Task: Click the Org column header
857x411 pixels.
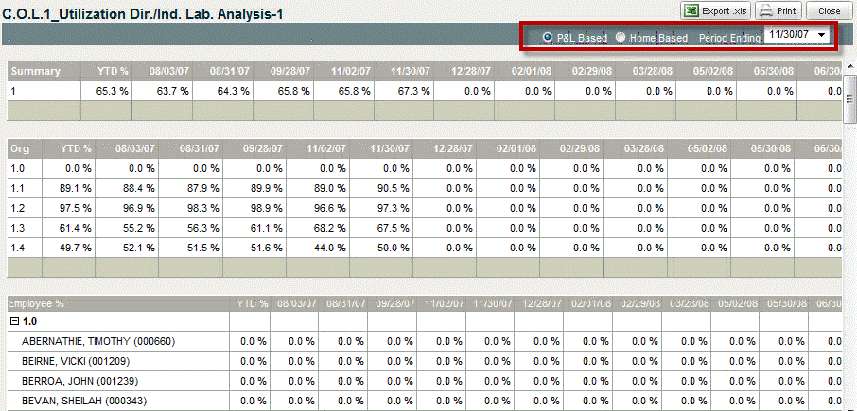Action: (20, 148)
